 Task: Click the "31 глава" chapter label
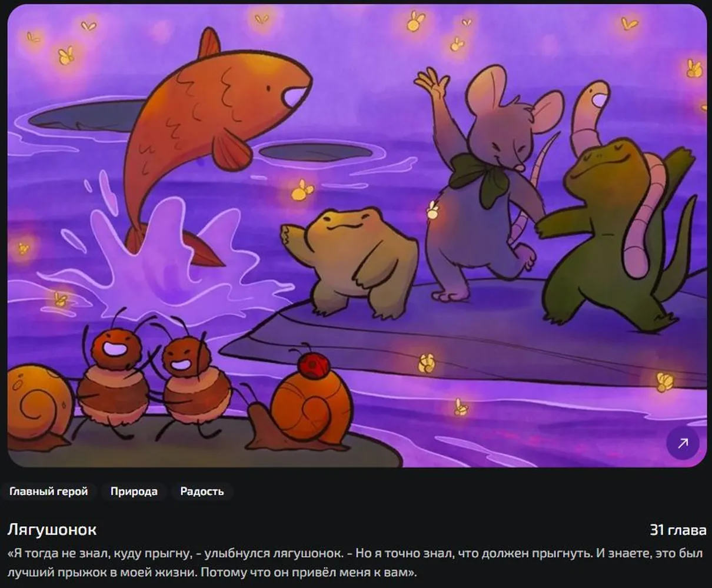tap(678, 530)
